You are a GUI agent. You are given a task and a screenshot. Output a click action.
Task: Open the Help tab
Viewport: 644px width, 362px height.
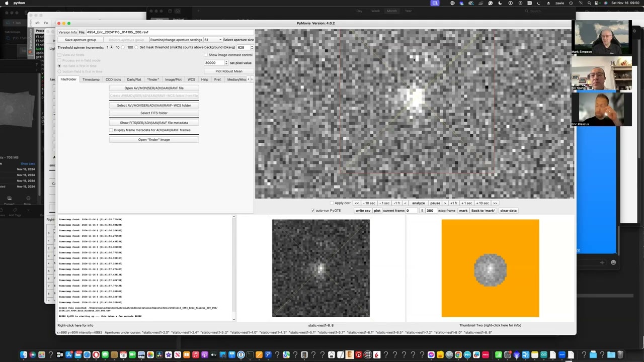tap(205, 79)
